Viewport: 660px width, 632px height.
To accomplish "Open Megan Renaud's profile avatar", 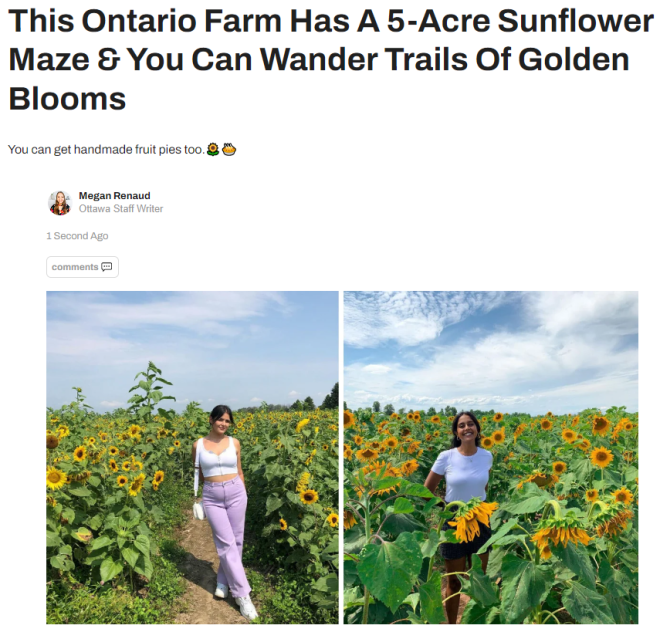I will pos(60,203).
